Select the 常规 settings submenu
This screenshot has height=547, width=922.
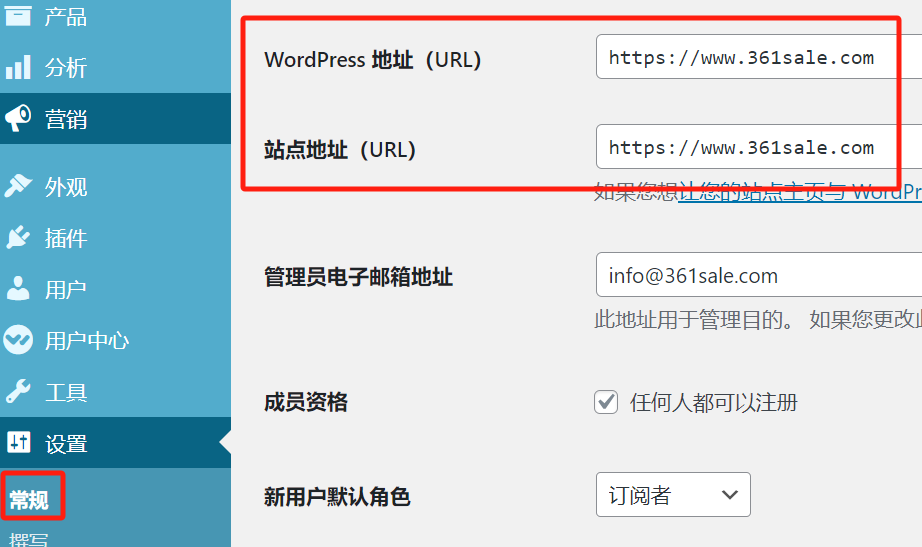click(29, 500)
